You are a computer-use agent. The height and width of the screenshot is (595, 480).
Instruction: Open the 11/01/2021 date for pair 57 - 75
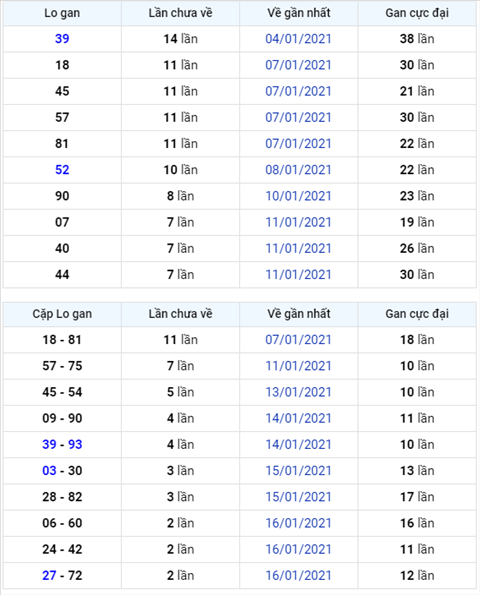298,366
